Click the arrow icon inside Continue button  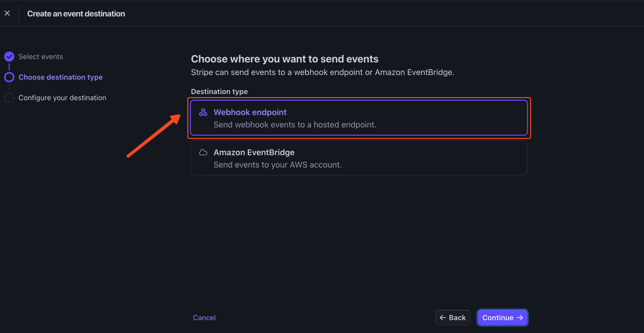click(520, 318)
